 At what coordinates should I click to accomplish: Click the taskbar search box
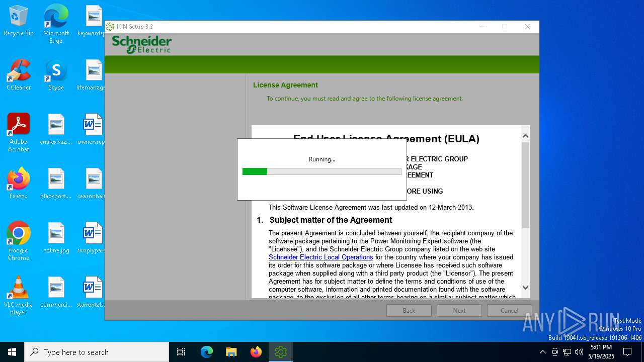pos(97,352)
